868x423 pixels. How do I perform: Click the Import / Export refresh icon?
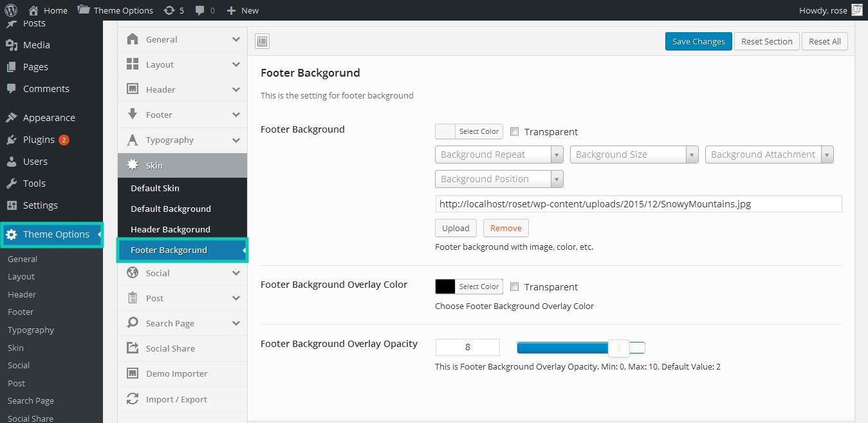(133, 399)
